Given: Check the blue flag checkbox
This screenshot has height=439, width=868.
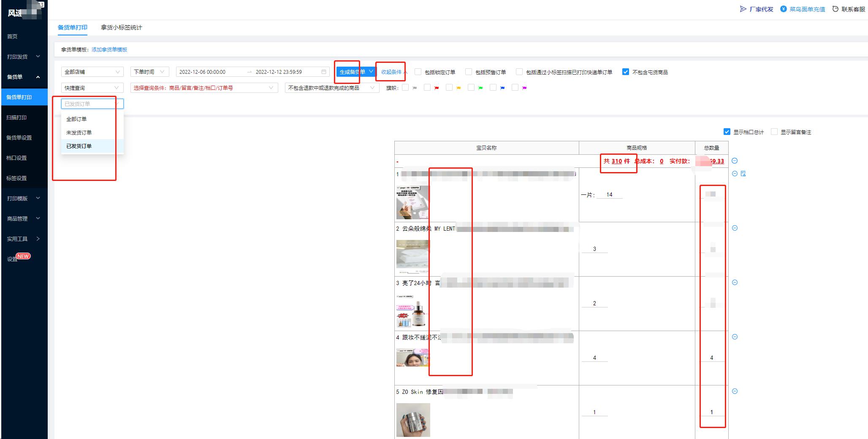Looking at the screenshot, I should pyautogui.click(x=493, y=88).
